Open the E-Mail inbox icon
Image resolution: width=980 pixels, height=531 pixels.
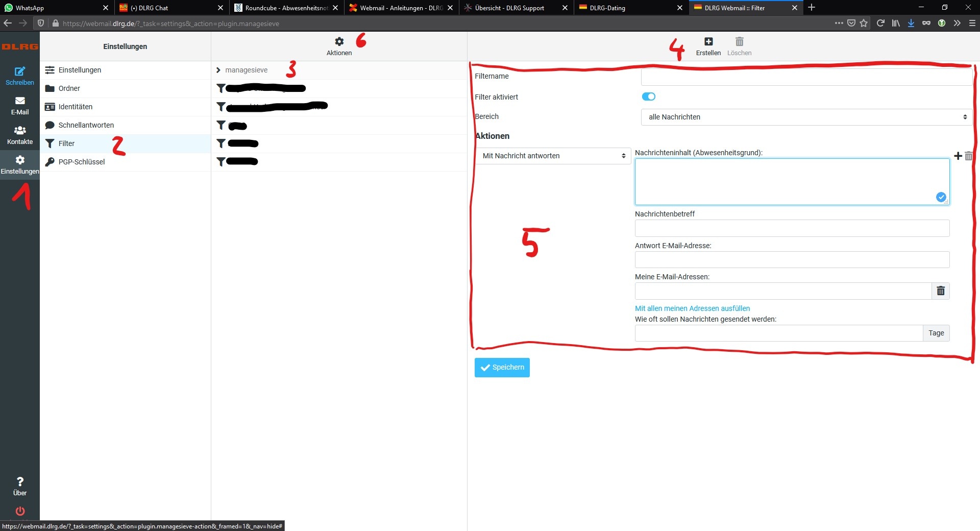(20, 101)
